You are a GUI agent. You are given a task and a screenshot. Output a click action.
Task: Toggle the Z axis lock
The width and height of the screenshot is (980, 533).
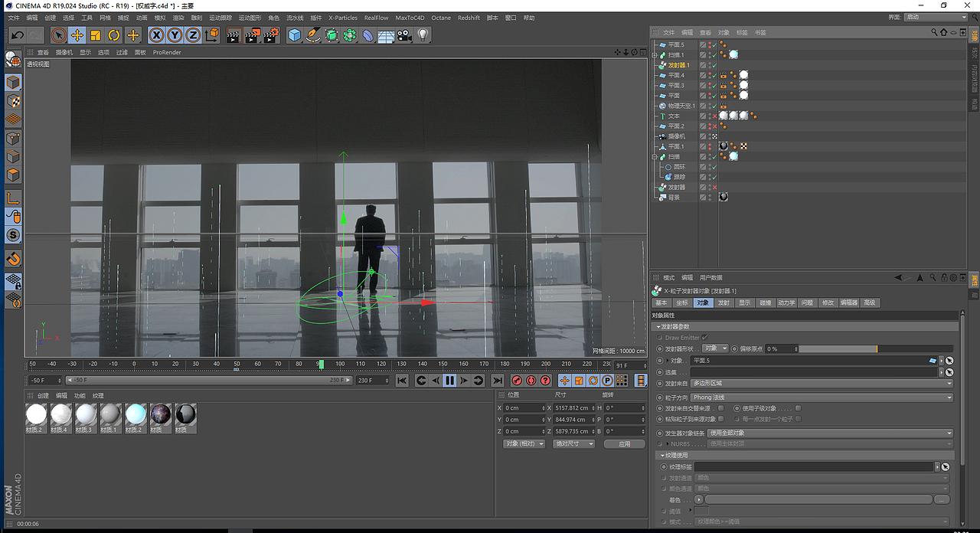pos(193,35)
